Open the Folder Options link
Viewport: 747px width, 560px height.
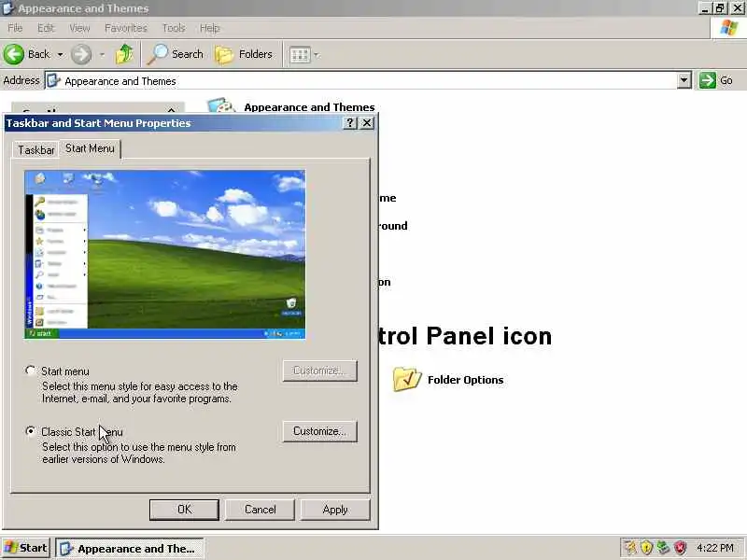click(x=465, y=380)
